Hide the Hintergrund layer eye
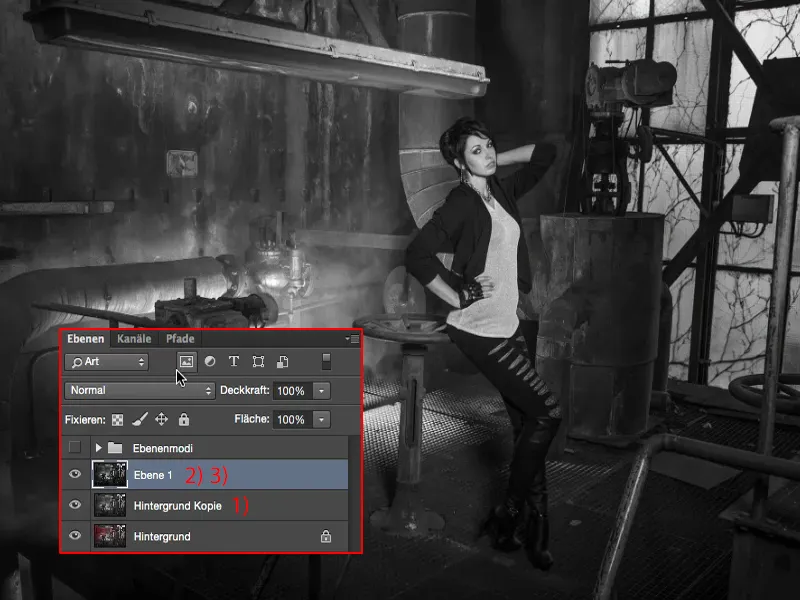 tap(75, 535)
